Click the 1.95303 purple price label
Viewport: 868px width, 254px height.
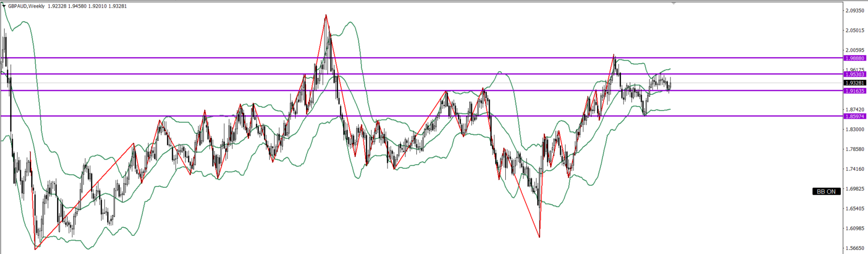click(855, 74)
